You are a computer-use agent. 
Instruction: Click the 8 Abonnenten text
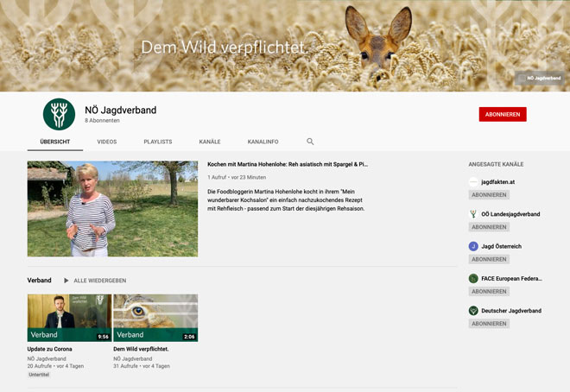pos(102,120)
